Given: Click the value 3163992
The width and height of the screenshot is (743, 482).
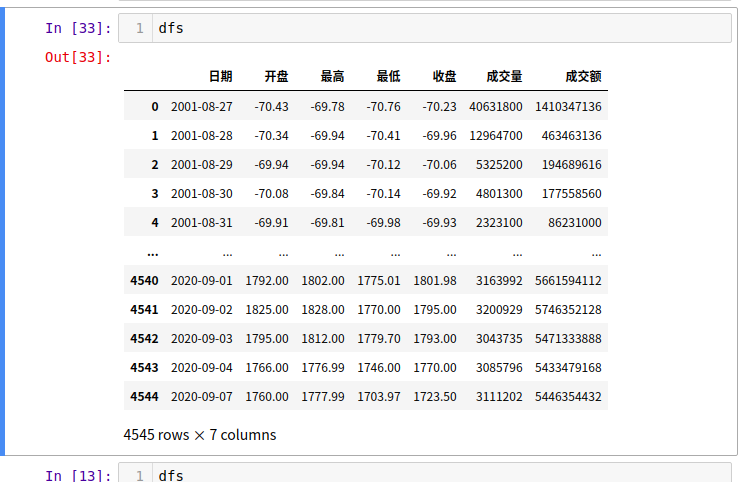Looking at the screenshot, I should [x=499, y=281].
